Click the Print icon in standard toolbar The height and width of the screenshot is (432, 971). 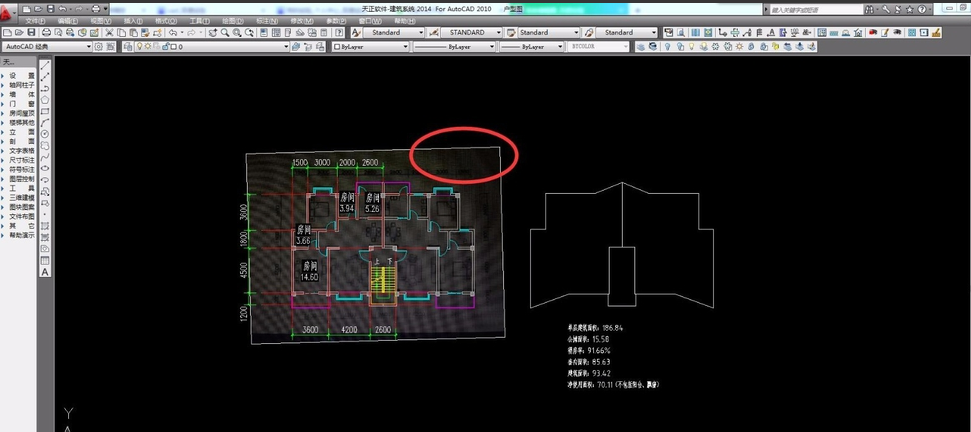tap(47, 33)
